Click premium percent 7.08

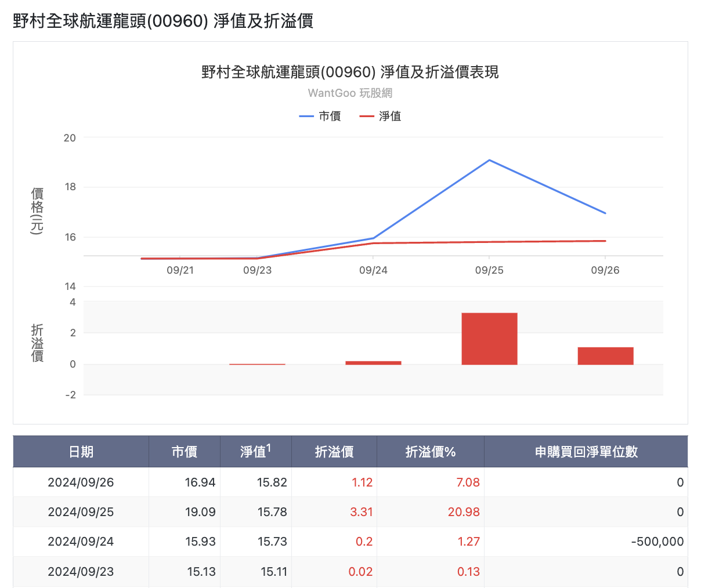coord(468,482)
